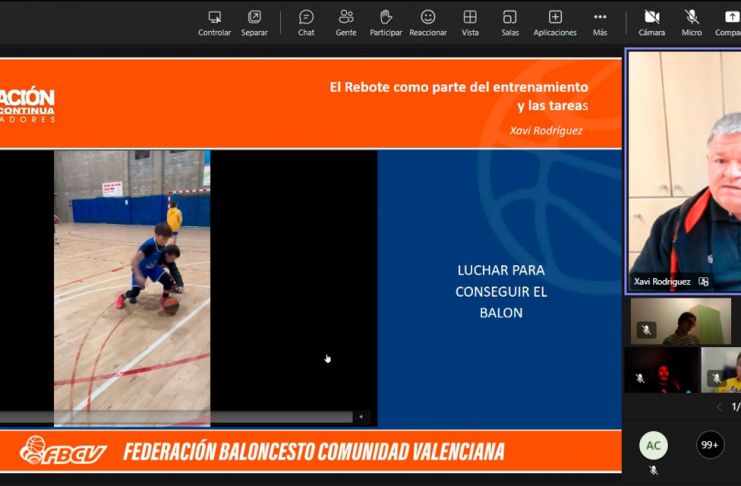Go to previous page of participant videos
Image resolution: width=741 pixels, height=486 pixels.
pyautogui.click(x=719, y=407)
